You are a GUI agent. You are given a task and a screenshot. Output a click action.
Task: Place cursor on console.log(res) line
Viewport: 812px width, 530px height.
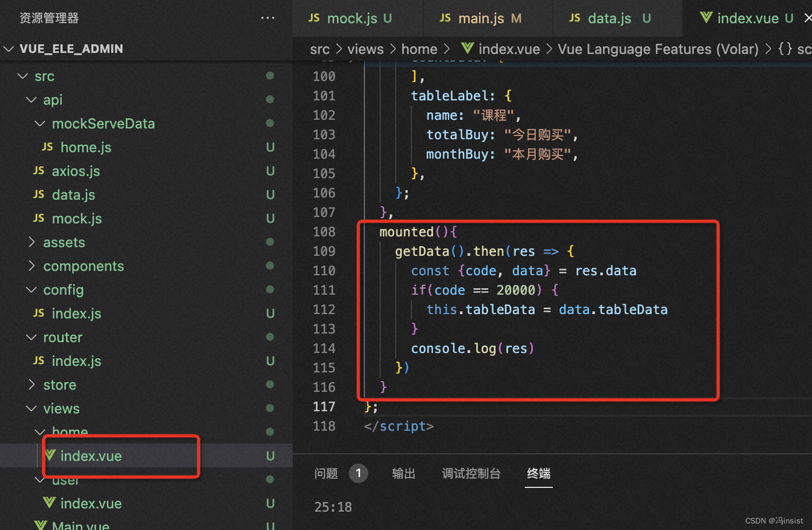(472, 349)
